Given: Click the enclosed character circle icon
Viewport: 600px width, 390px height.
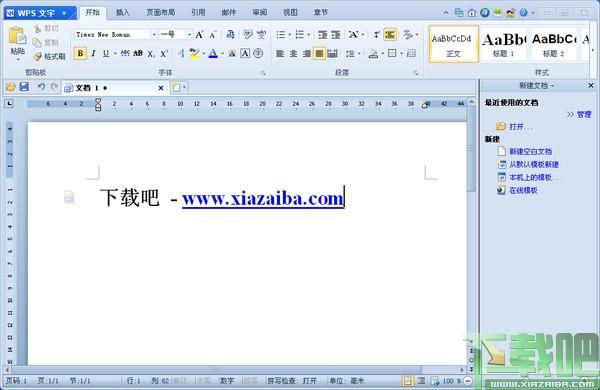Looking at the screenshot, I should pos(258,53).
